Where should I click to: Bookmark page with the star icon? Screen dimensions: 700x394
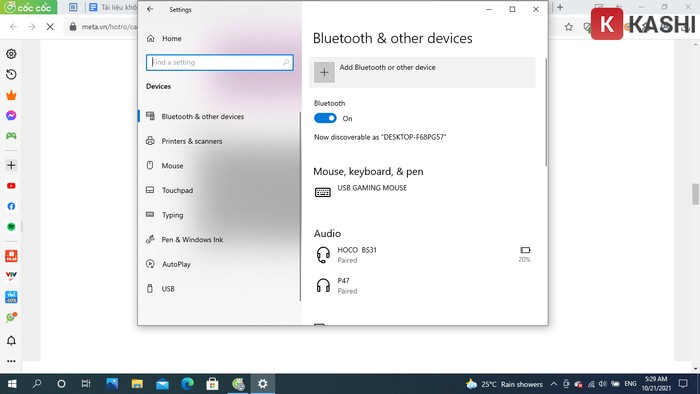pyautogui.click(x=568, y=27)
